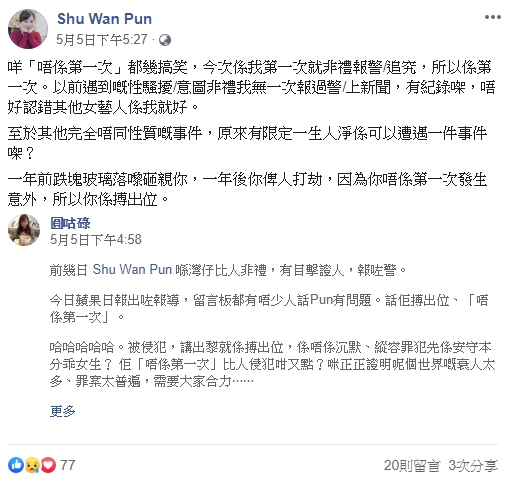Click the blue Like reaction icon

(16, 465)
